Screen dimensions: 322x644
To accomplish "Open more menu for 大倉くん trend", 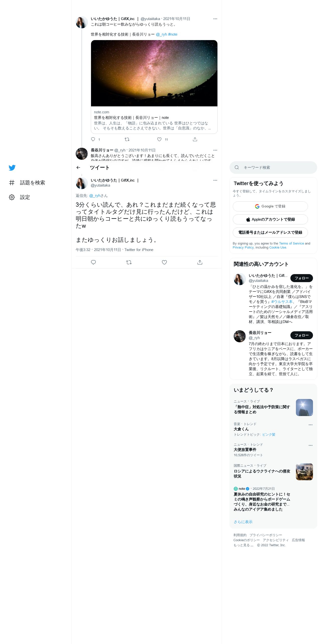I will point(310,425).
